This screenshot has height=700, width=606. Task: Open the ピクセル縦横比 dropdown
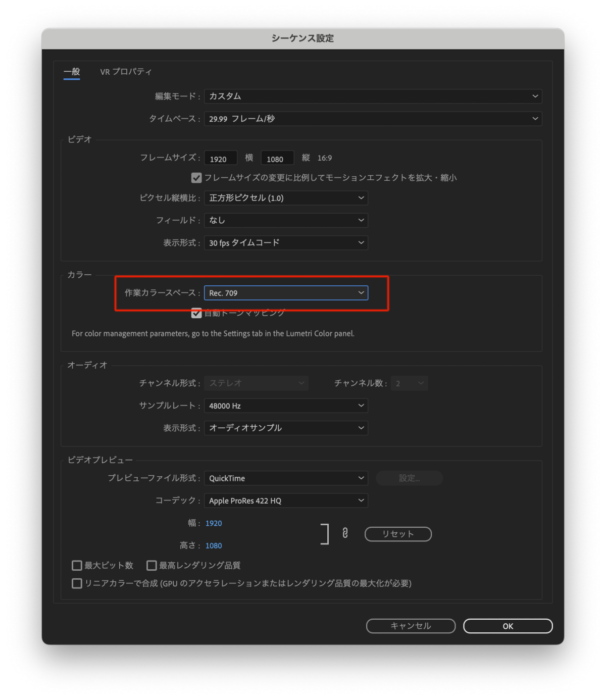click(x=286, y=198)
